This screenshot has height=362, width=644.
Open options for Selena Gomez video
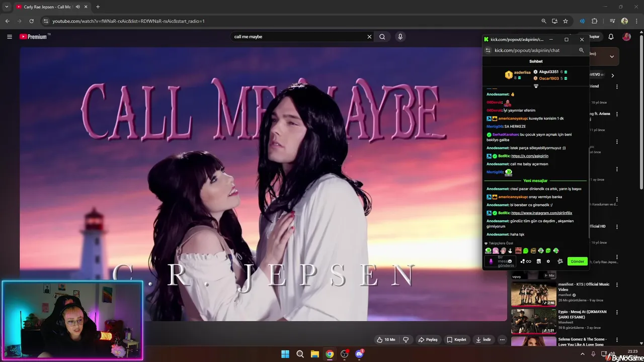pyautogui.click(x=617, y=340)
